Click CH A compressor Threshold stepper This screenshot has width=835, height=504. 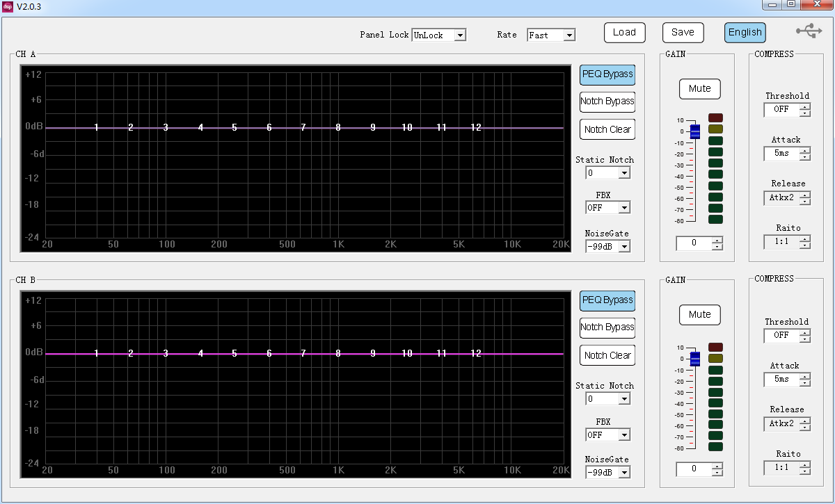click(805, 110)
